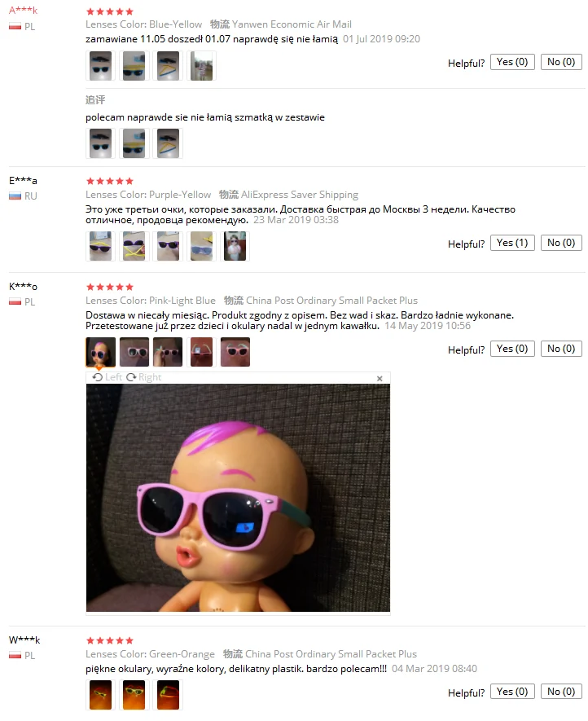Open fourth thumbnail in A***k's review

pyautogui.click(x=201, y=66)
